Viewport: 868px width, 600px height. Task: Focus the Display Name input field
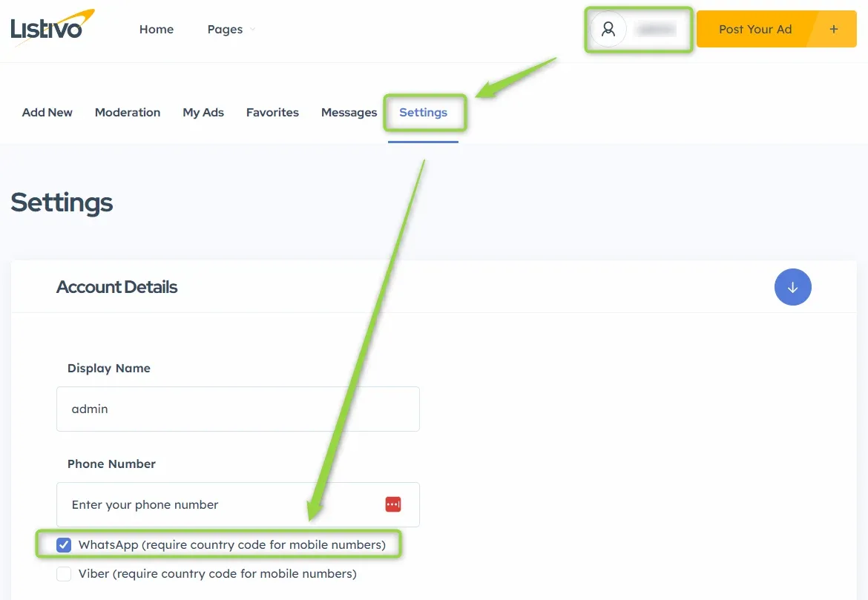click(238, 409)
